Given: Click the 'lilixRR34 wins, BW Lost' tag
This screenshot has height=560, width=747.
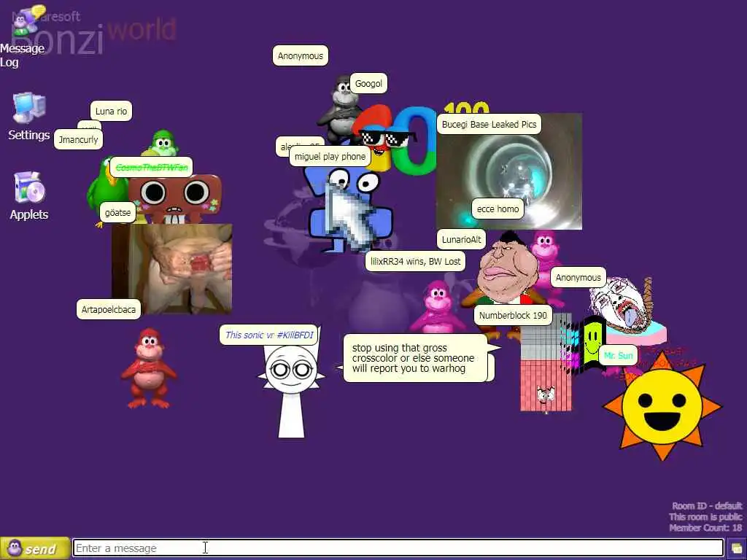Looking at the screenshot, I should (x=415, y=261).
